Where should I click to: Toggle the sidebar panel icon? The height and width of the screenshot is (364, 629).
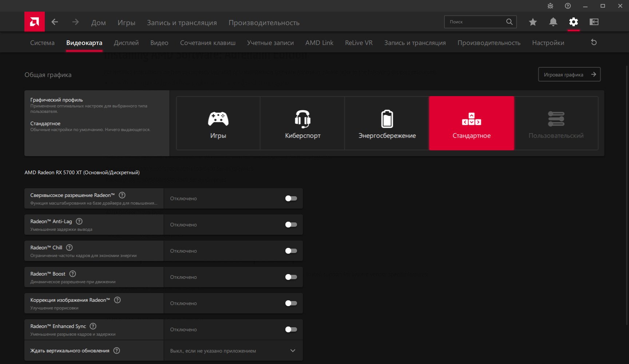pos(594,22)
